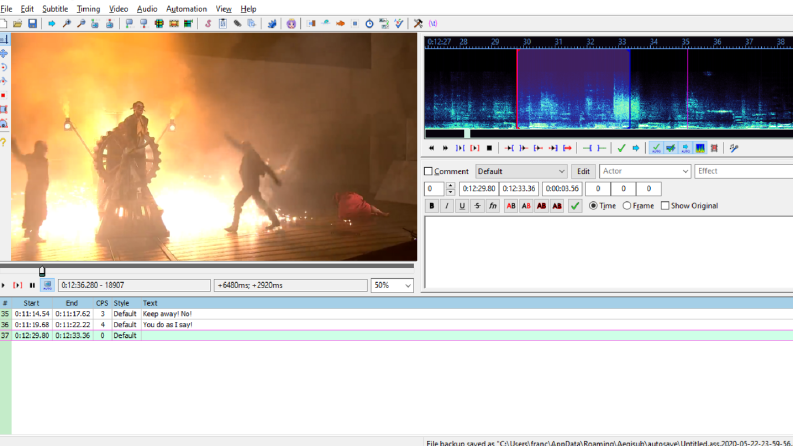
Task: Open the Styles Manager (pink S icon)
Action: [208, 23]
